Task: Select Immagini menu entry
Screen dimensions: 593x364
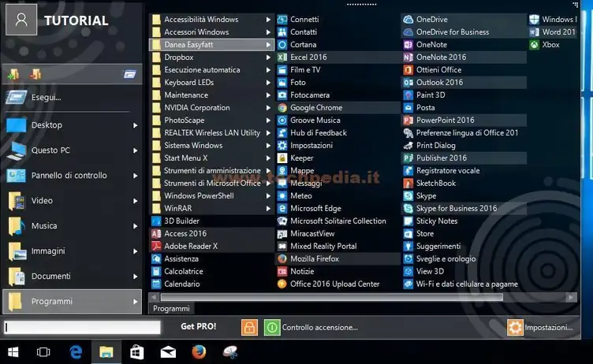Action: 72,251
